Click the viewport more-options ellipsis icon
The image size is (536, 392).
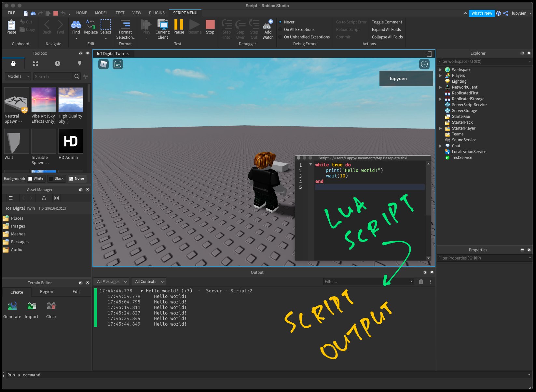(424, 64)
